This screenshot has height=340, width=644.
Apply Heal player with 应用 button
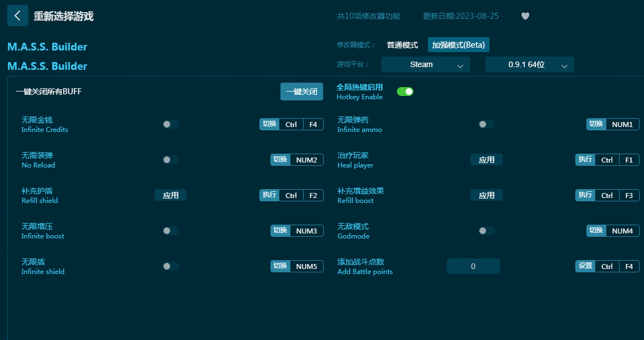pos(486,160)
